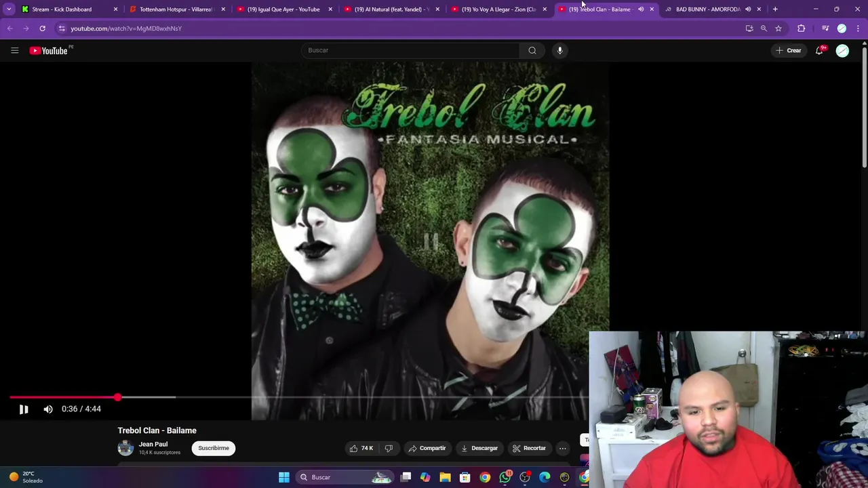Go forward in browser history

point(26,28)
